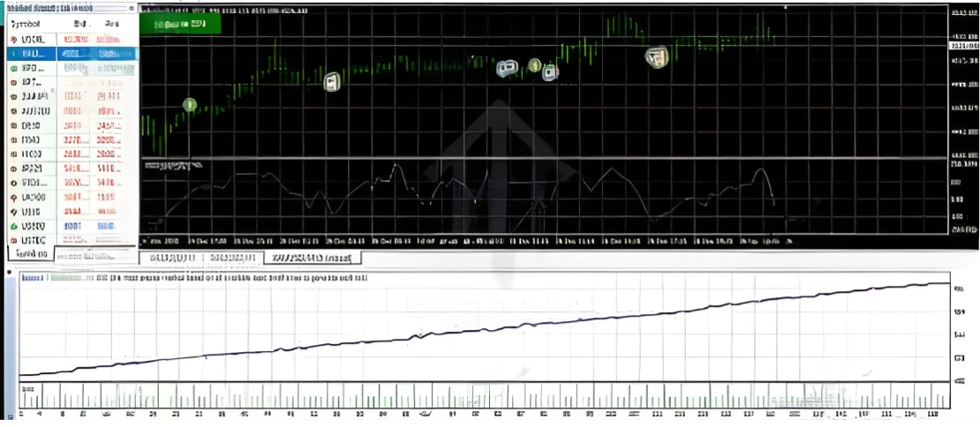Click the leftmost green circle trade marker on chart
The image size is (980, 427).
[x=189, y=104]
